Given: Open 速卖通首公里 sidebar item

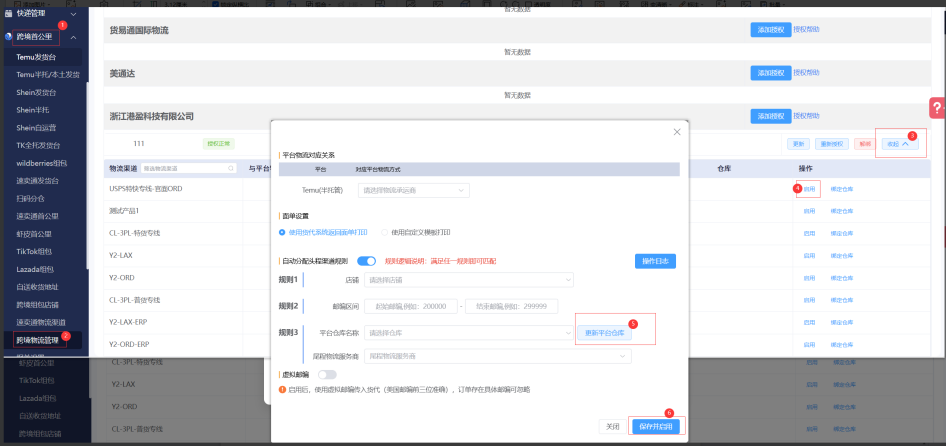Looking at the screenshot, I should [x=37, y=215].
